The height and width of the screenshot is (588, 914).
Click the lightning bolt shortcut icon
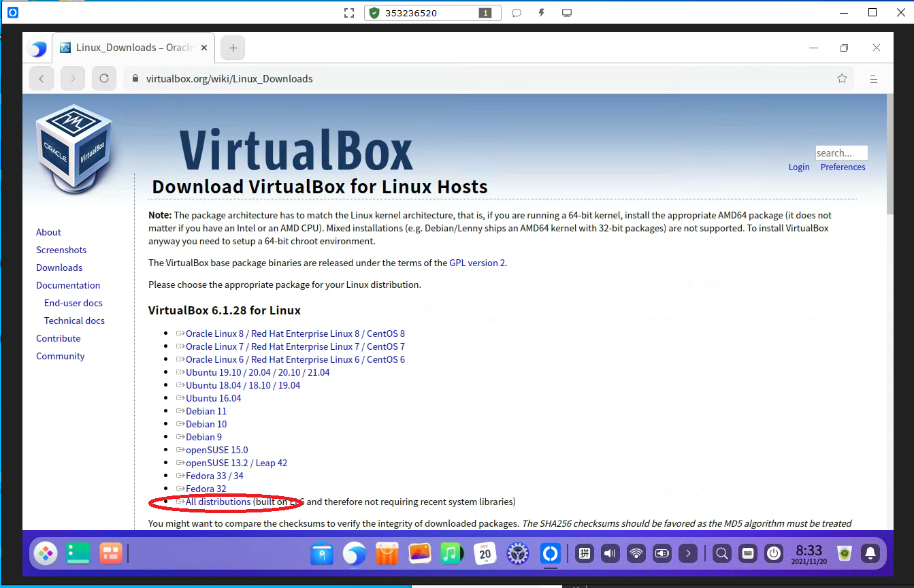542,13
